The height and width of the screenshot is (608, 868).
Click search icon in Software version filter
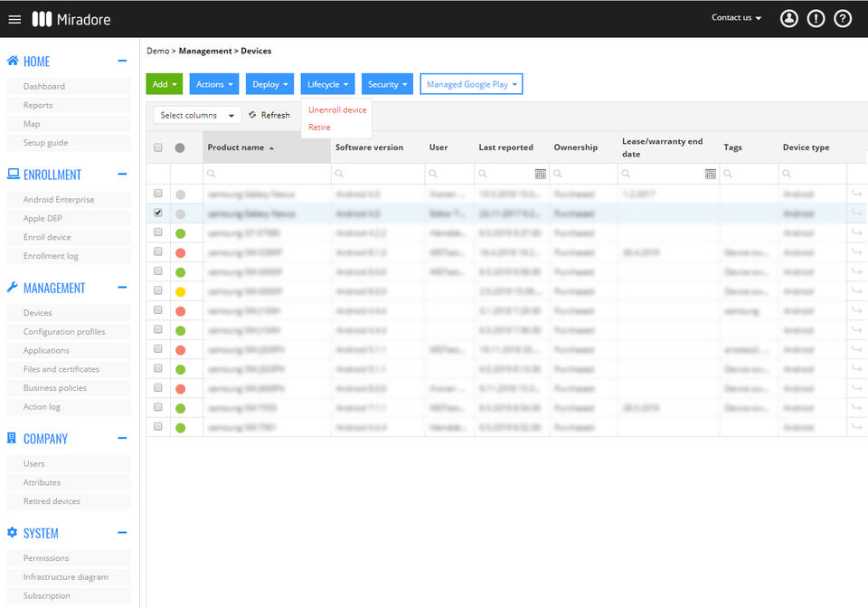339,174
